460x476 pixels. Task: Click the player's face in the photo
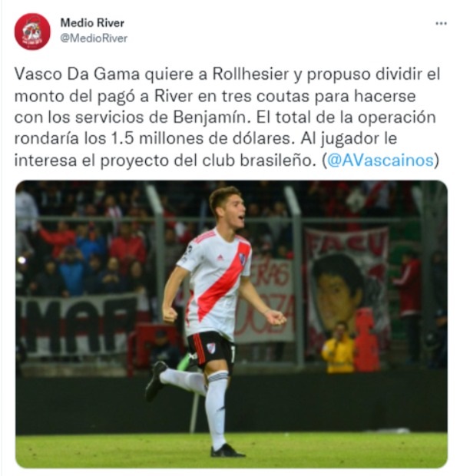click(234, 210)
